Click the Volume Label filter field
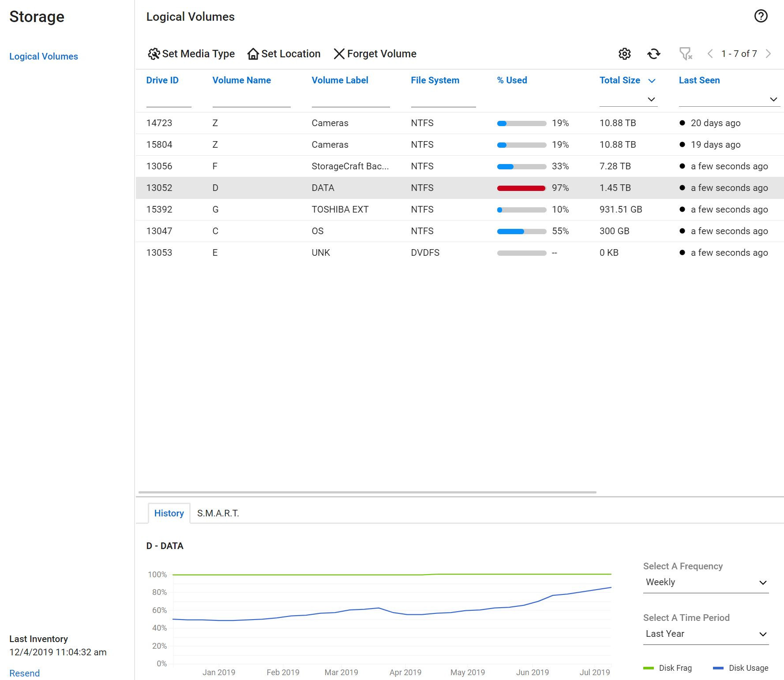This screenshot has width=784, height=680. 350,100
